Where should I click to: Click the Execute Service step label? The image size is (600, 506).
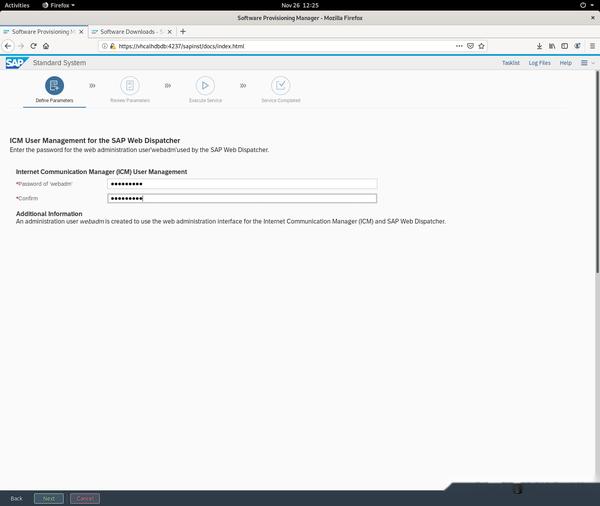205,100
